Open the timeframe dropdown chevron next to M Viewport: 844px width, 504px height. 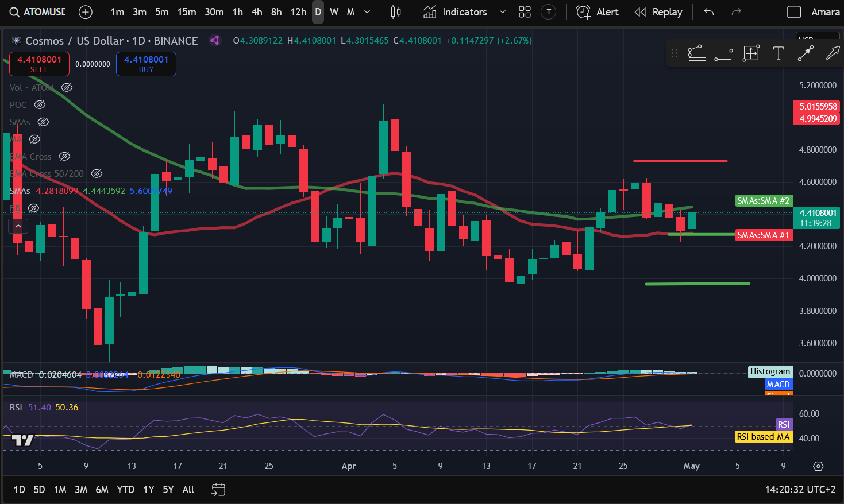tap(366, 11)
